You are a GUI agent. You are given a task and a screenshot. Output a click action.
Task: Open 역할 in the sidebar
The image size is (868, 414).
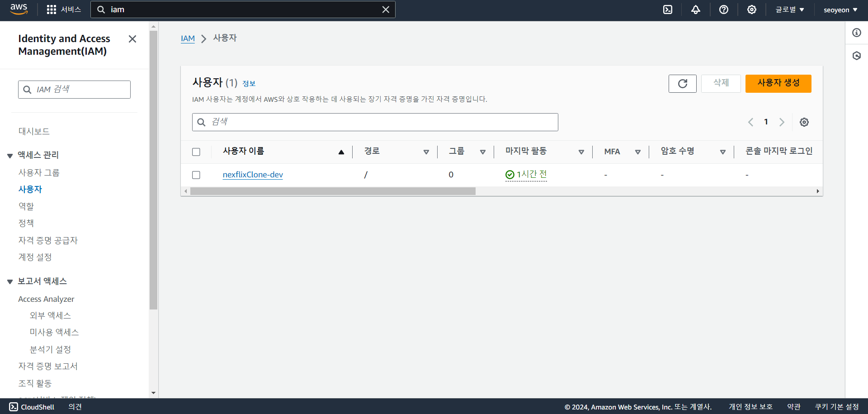(x=26, y=206)
